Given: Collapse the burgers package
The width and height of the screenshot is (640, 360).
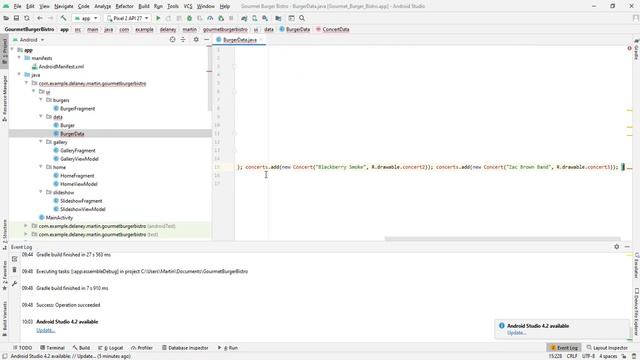Looking at the screenshot, I should (41, 100).
